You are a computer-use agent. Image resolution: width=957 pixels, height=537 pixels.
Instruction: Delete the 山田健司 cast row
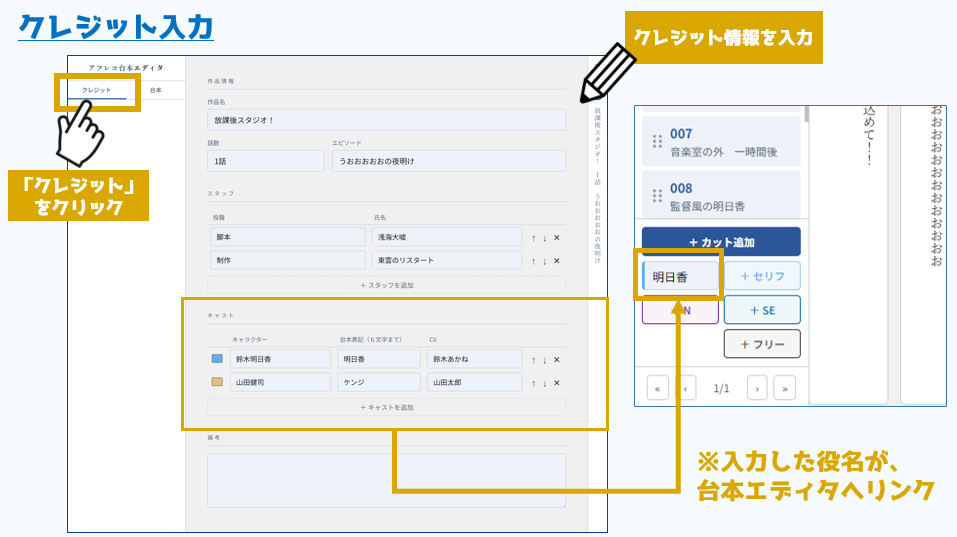click(x=556, y=382)
